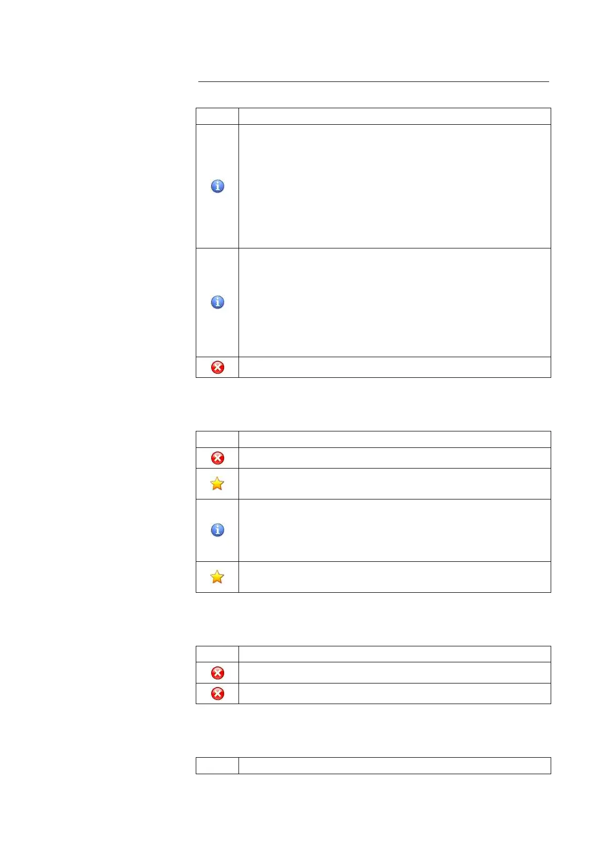Click the wide header cell of the first table
This screenshot has width=613, height=868.
click(395, 116)
